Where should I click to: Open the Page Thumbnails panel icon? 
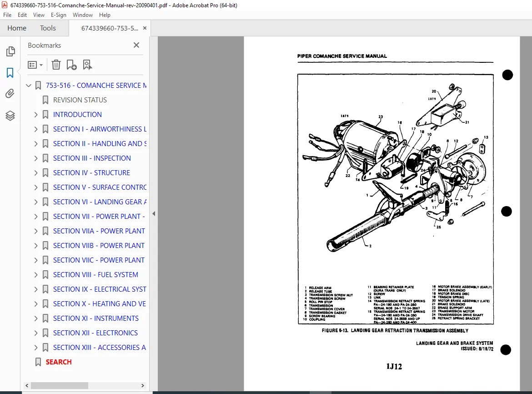pos(10,51)
